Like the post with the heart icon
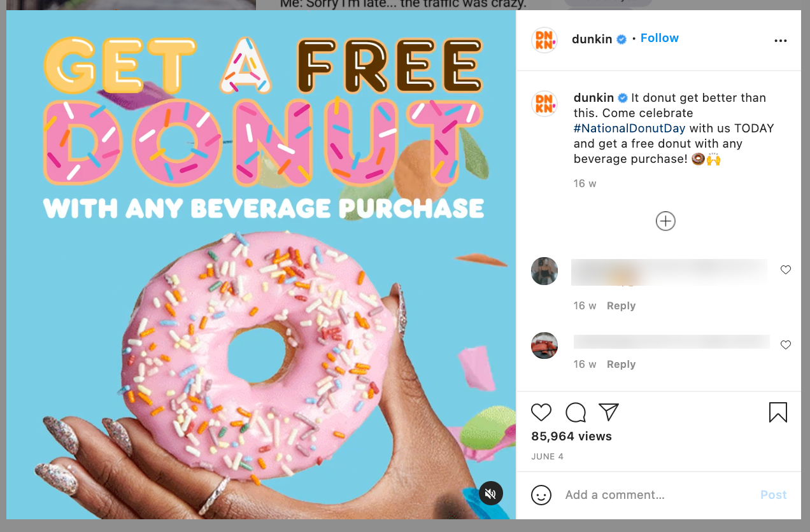 541,412
